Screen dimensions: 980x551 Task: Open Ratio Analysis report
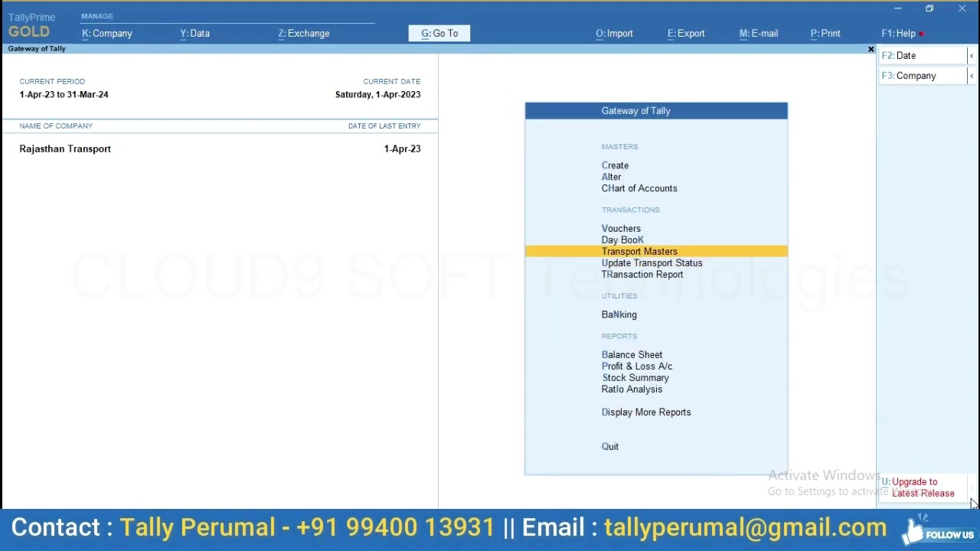tap(632, 390)
